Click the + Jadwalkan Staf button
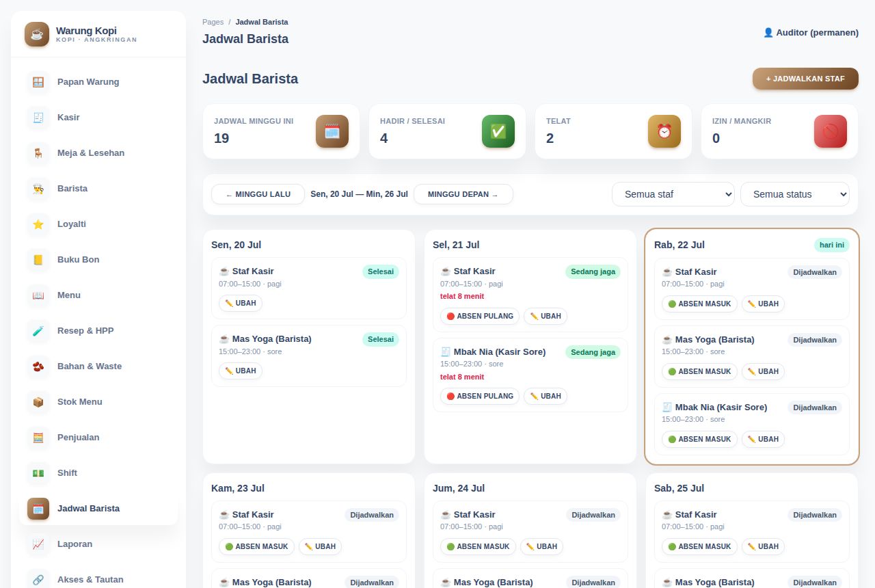Viewport: 875px width, 588px height. pos(805,79)
